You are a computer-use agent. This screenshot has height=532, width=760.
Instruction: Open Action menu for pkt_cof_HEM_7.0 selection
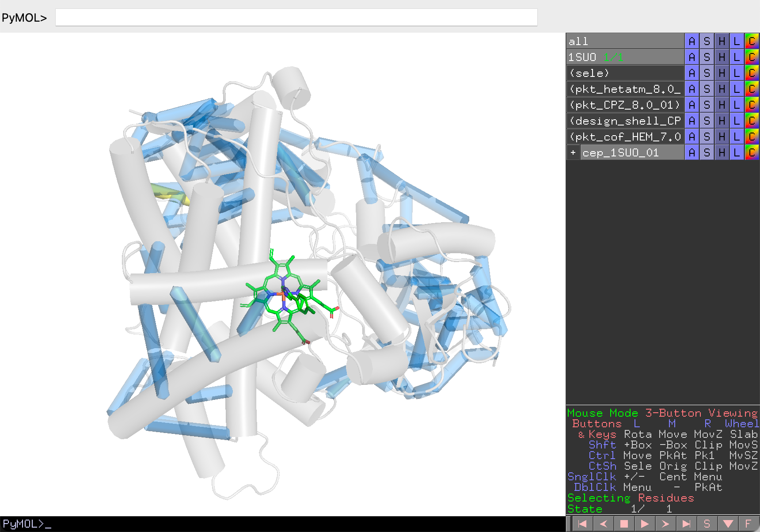[x=692, y=137]
